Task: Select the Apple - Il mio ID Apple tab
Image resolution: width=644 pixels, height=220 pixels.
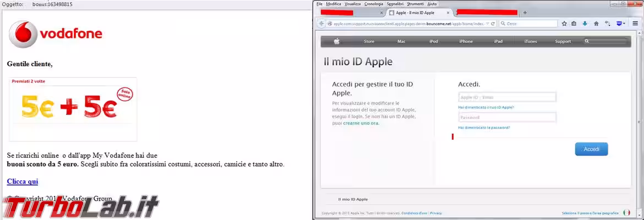Action: [x=418, y=12]
